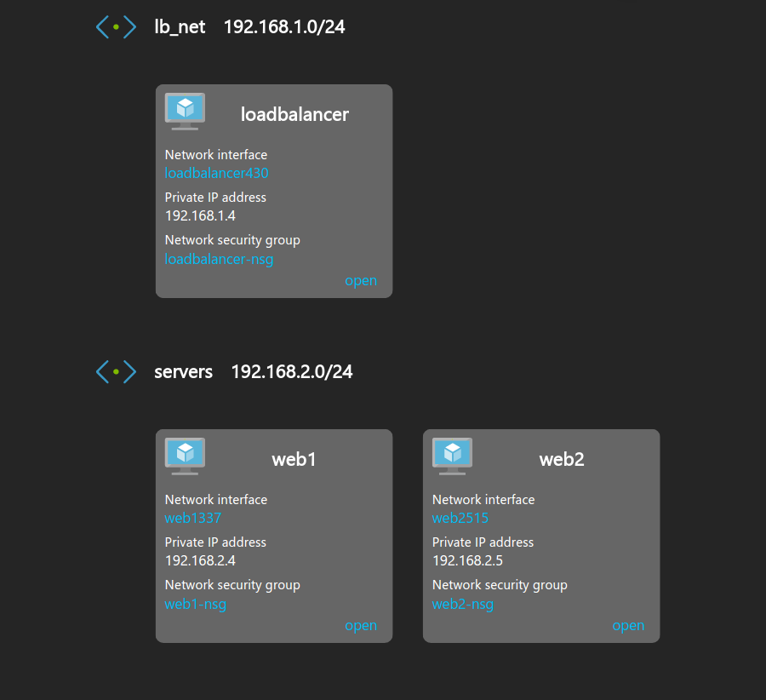Select the servers subnet name

pyautogui.click(x=183, y=372)
